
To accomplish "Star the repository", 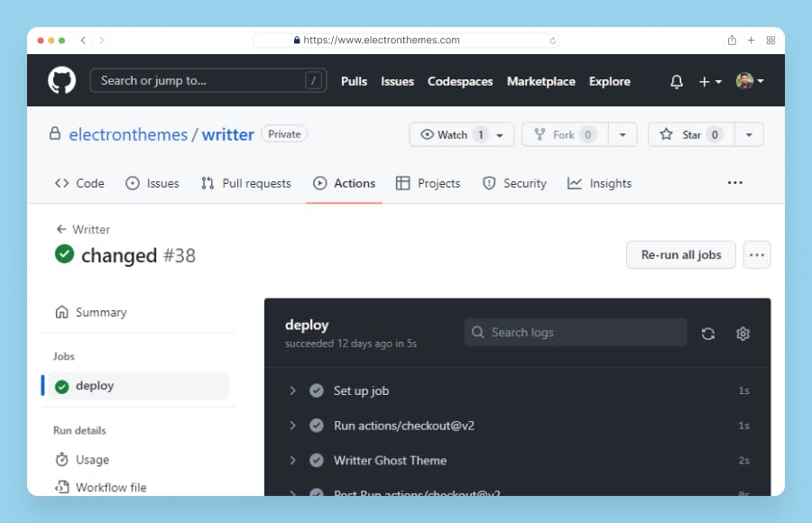I will (691, 134).
